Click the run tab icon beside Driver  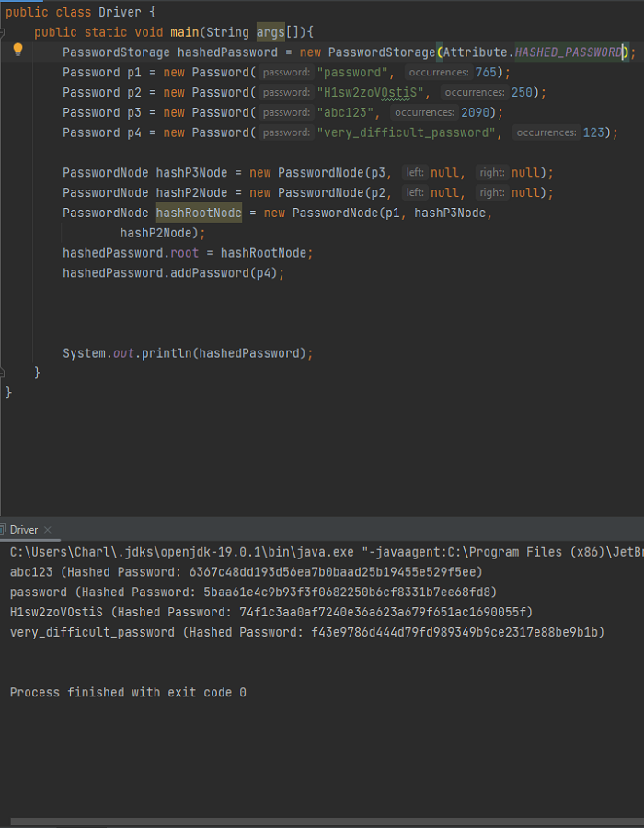tap(2, 530)
